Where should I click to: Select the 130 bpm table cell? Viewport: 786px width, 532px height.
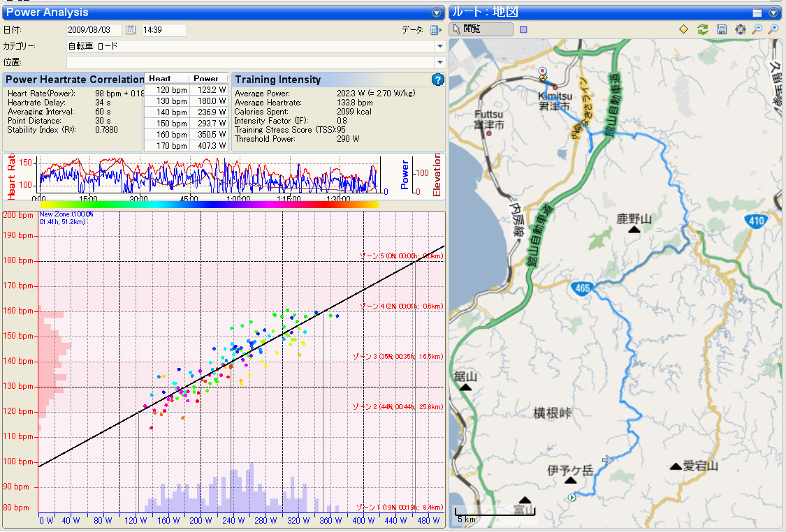coord(167,101)
